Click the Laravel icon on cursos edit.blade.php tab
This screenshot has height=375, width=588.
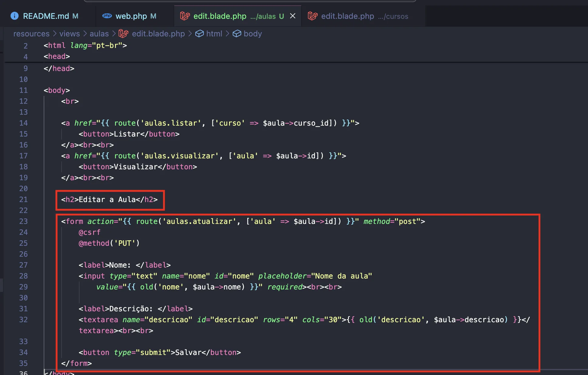click(x=313, y=16)
